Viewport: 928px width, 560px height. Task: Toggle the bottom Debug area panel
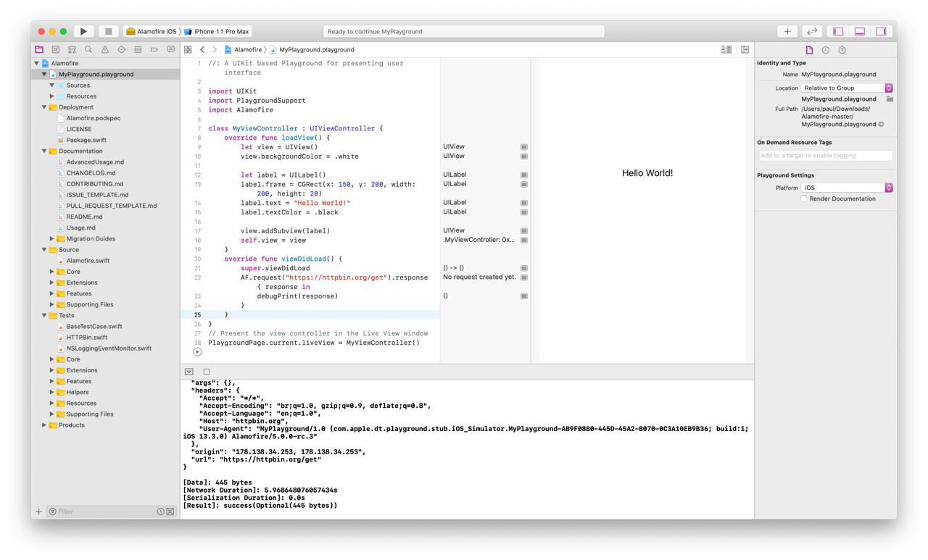point(860,31)
